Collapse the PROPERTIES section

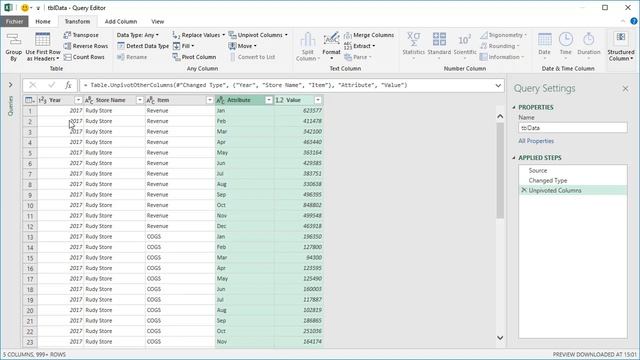(514, 107)
